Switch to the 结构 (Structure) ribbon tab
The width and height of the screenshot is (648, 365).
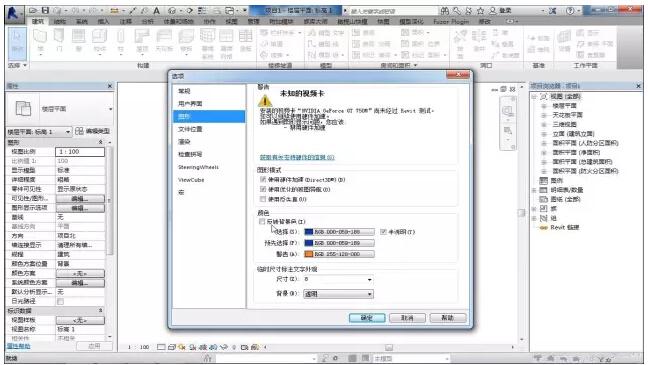60,21
